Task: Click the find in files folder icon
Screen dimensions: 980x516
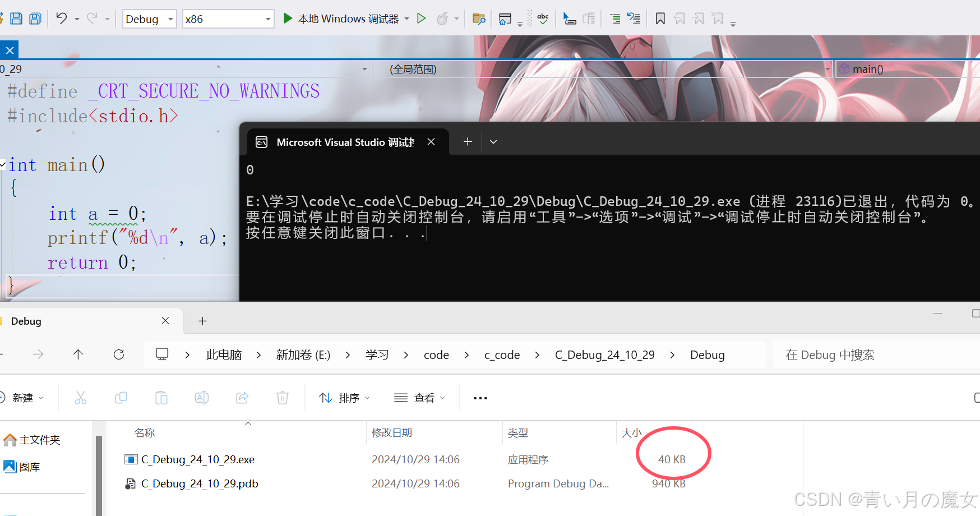Action: click(x=479, y=19)
